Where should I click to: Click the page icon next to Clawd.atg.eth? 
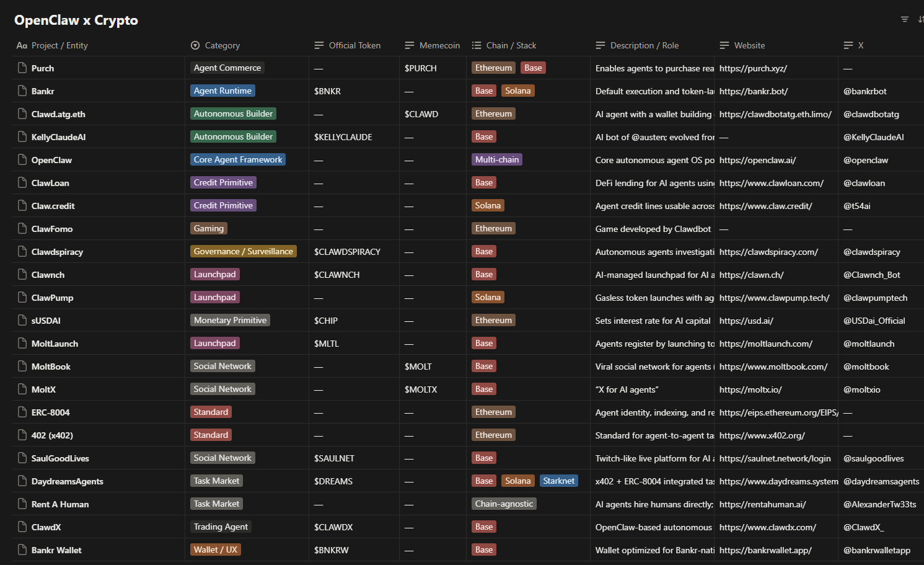(22, 113)
